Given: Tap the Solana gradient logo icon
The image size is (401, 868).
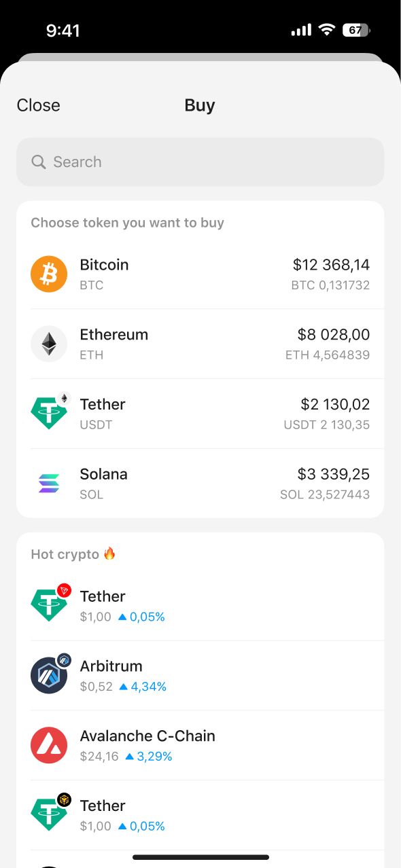Looking at the screenshot, I should tap(49, 483).
